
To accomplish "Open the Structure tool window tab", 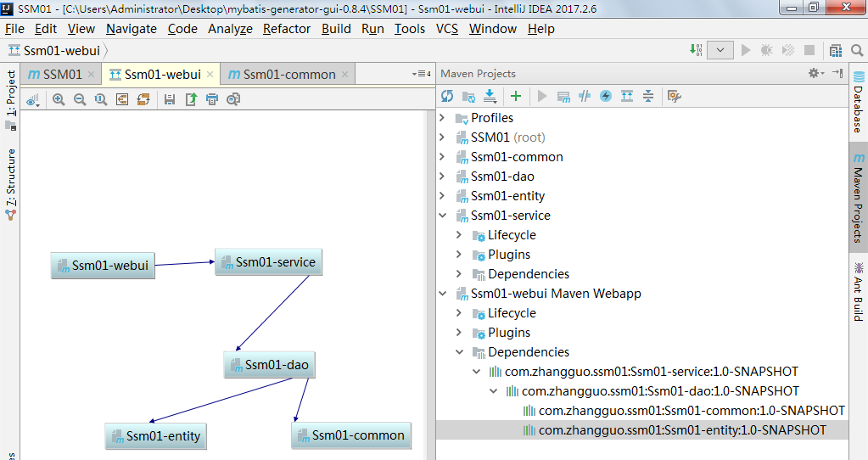I will pos(10,184).
